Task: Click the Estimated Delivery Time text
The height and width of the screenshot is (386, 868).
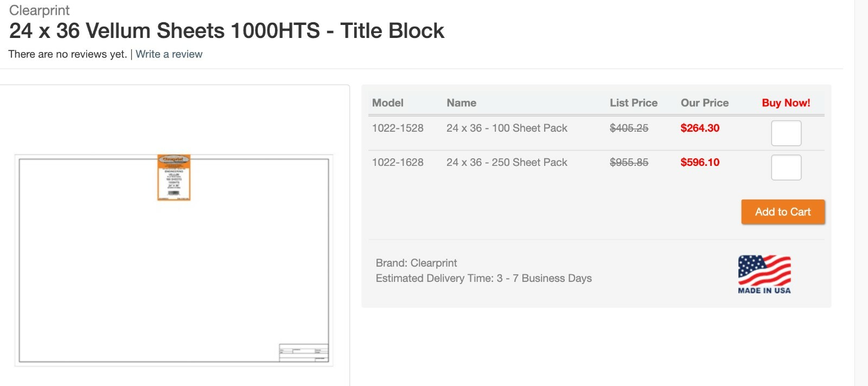Action: coord(483,279)
